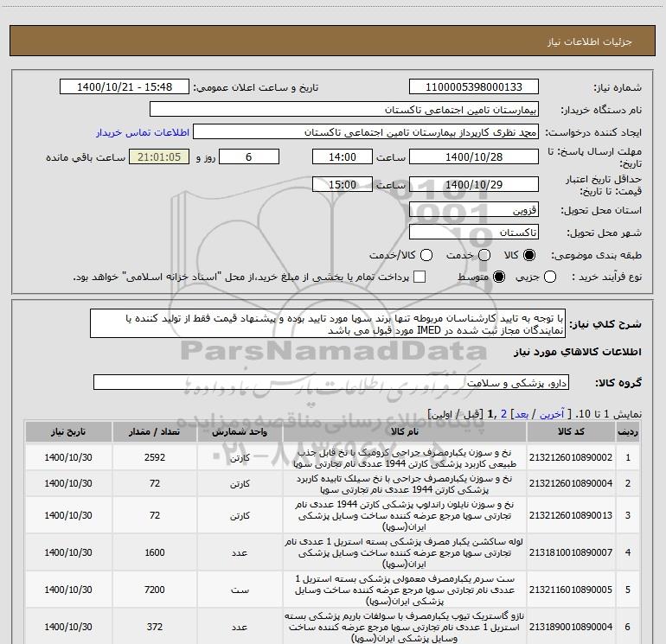Click the validity time field 15:00
This screenshot has height=644, width=666.
343,184
